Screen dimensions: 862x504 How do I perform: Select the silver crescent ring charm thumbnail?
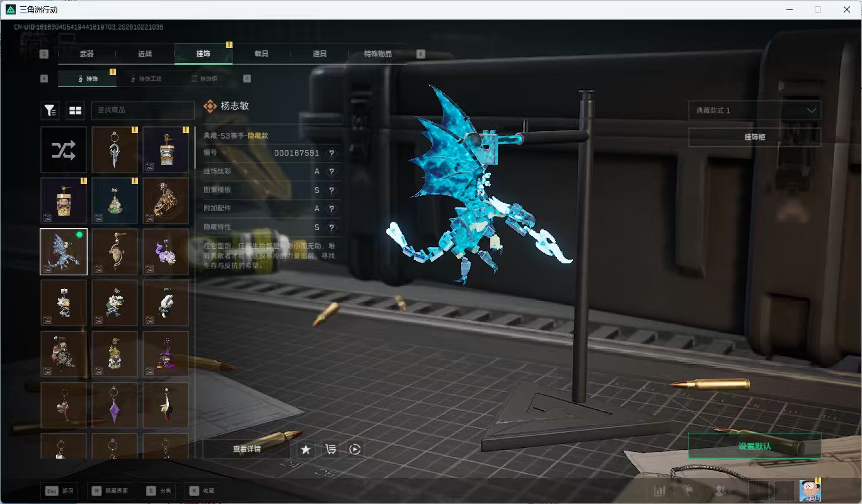(x=115, y=149)
